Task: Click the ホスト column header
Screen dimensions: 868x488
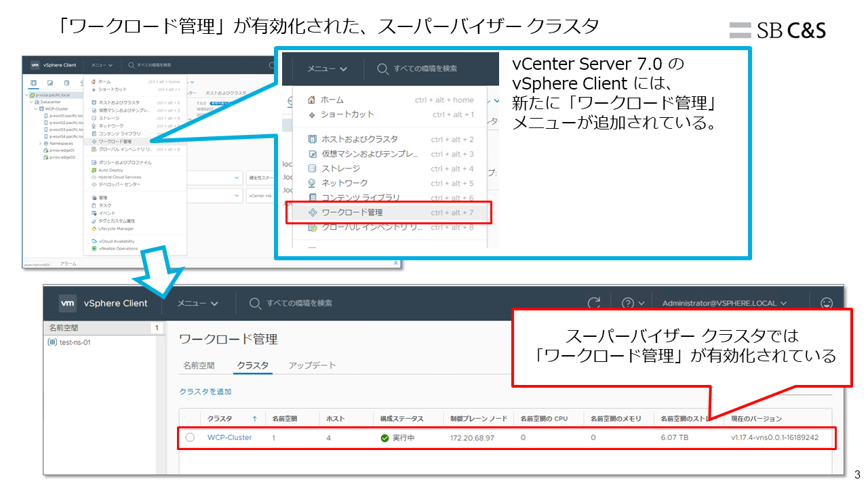Action: 337,419
